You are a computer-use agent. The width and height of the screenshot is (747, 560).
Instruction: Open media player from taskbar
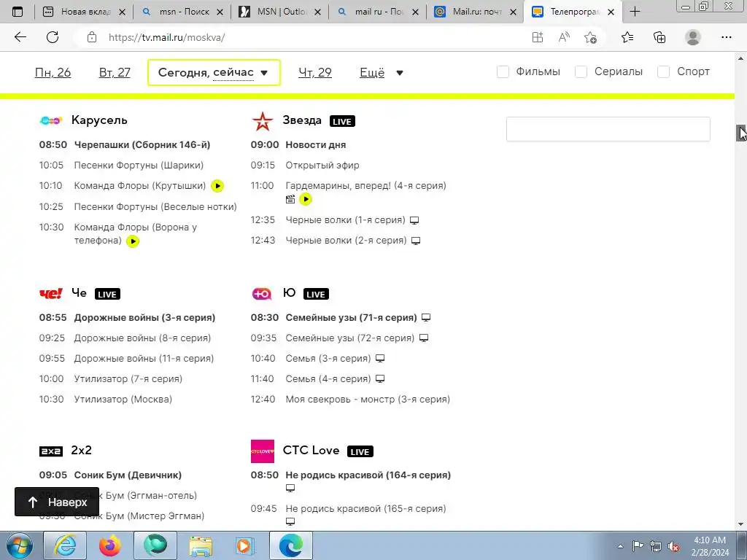coord(245,545)
